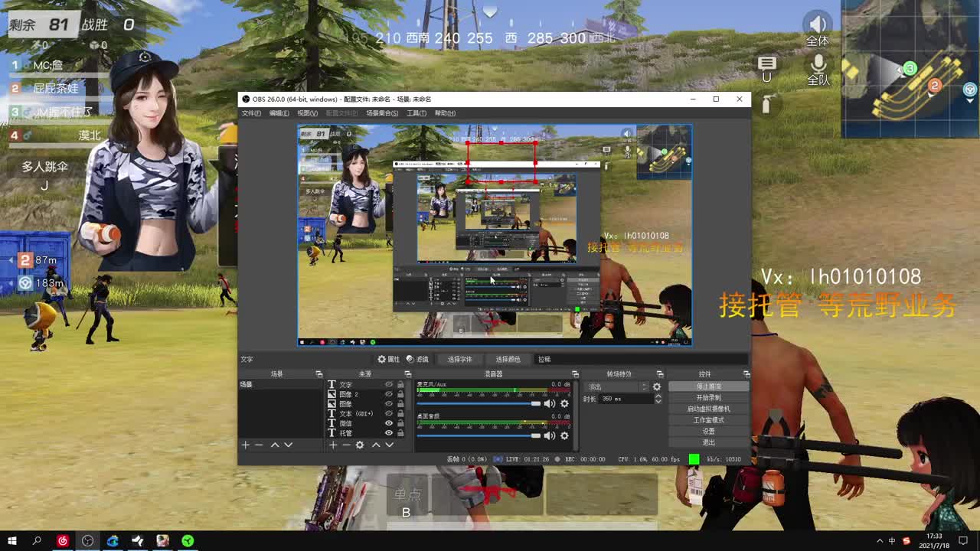Pop out the 混音器 mixer dock
Screen dimensions: 980x551
tap(575, 374)
